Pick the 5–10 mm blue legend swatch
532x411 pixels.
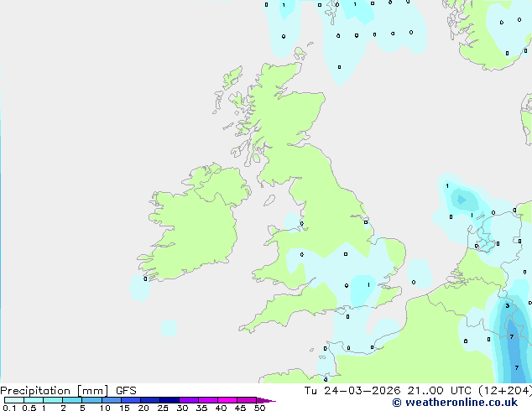coord(91,400)
